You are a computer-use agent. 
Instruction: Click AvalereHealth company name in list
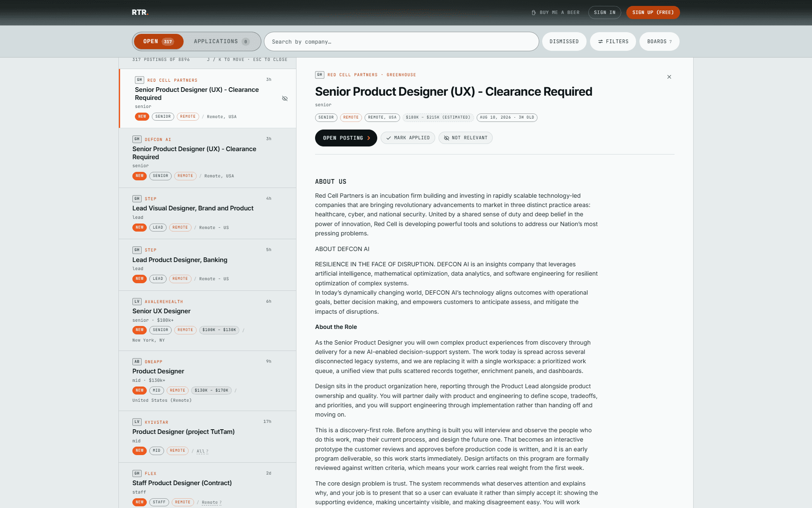pyautogui.click(x=164, y=302)
